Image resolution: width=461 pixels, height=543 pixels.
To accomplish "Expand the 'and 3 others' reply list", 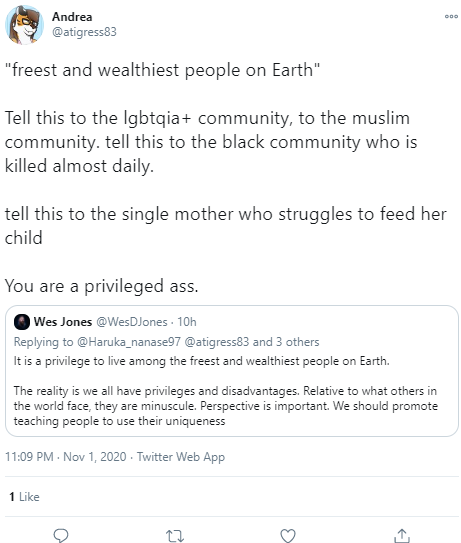I will (286, 342).
